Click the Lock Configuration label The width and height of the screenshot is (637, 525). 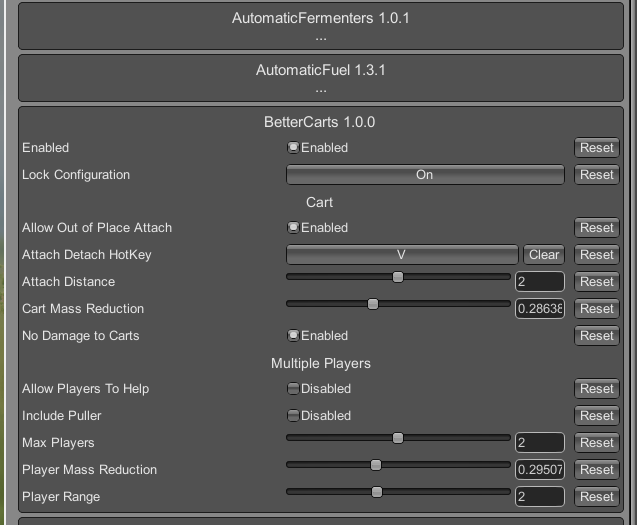pos(76,174)
